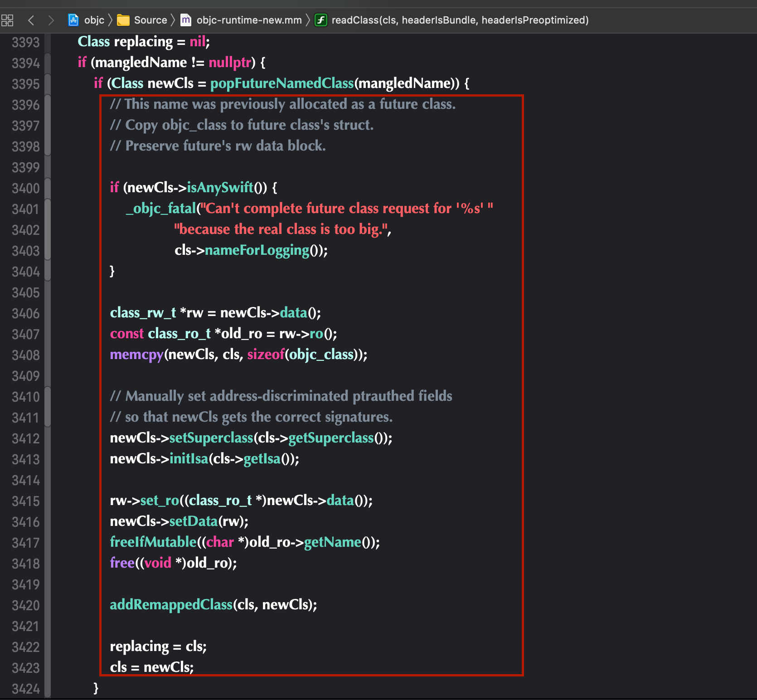Click nullptr keyword on line 3394
The height and width of the screenshot is (700, 757).
pyautogui.click(x=230, y=62)
